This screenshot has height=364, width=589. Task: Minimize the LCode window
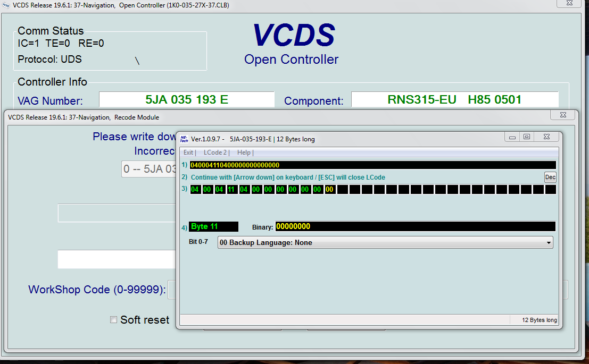[x=512, y=137]
